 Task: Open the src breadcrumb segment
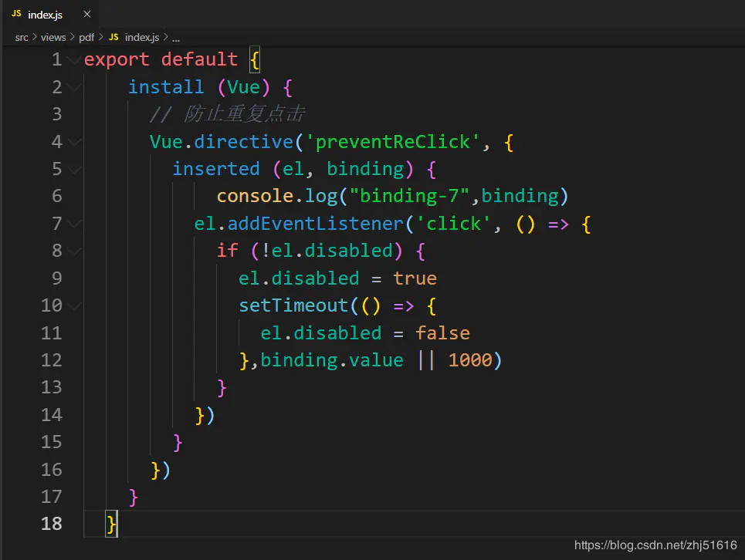tap(22, 37)
